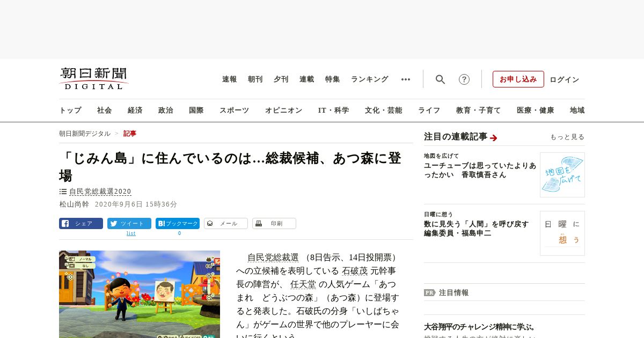Go to the 教育・子育て section
The image size is (644, 338).
[x=479, y=111]
